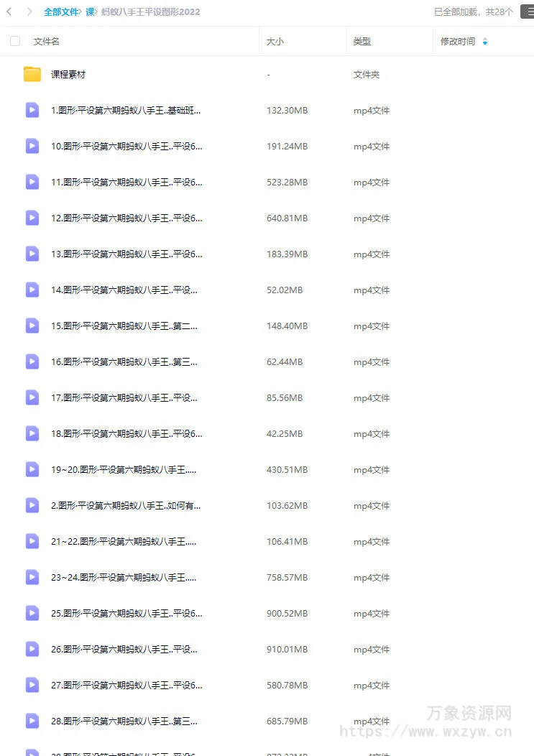
Task: Navigate to 全部文件 in the breadcrumb
Action: 61,12
